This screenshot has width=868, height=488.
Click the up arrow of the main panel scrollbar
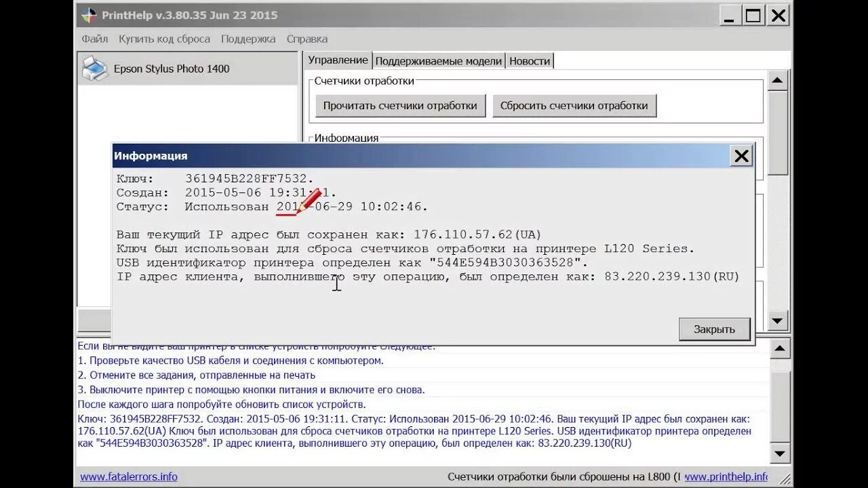[x=778, y=81]
